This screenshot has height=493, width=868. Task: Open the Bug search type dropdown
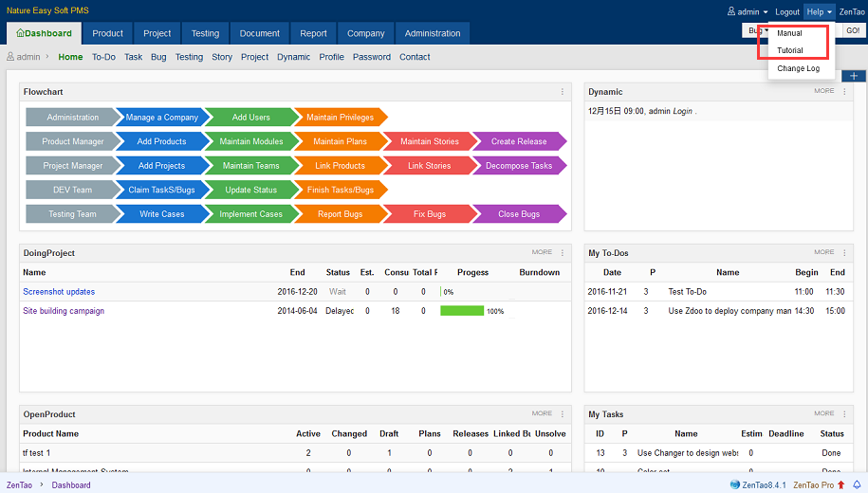pos(754,31)
